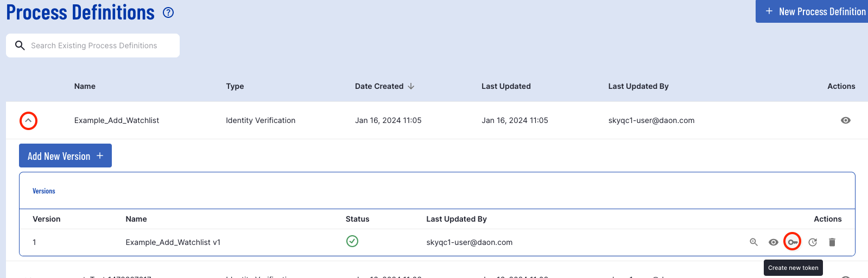
Task: Delete version 1 with the trash icon
Action: point(832,242)
